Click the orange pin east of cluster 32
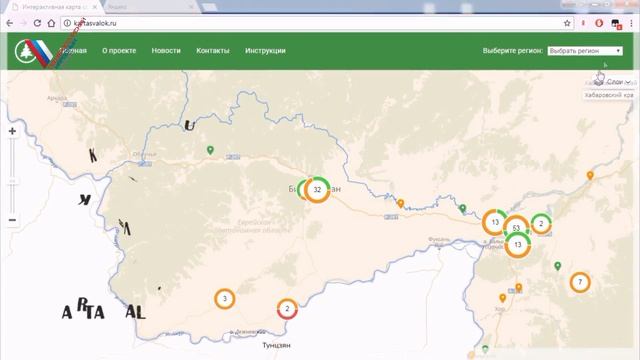 [x=401, y=203]
